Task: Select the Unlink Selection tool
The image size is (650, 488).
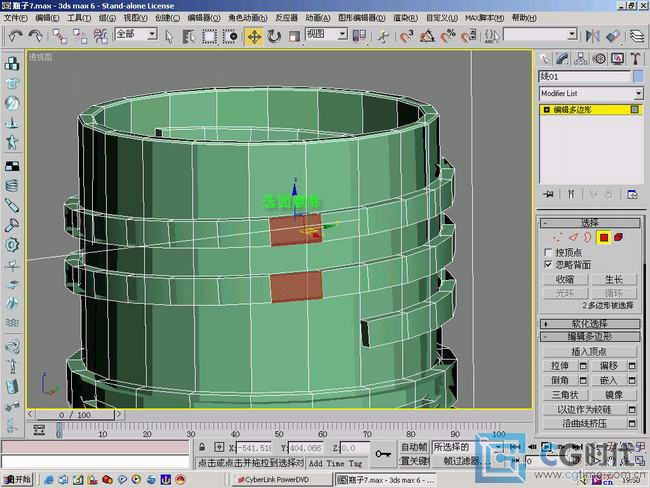Action: (80, 36)
